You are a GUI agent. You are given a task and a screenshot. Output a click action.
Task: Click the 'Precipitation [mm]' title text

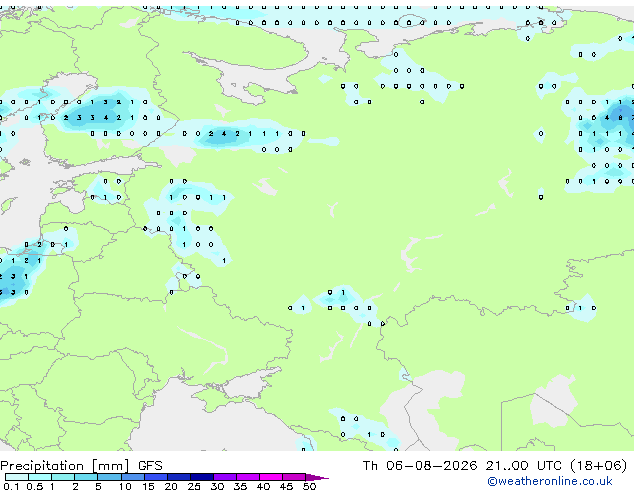tap(65, 466)
